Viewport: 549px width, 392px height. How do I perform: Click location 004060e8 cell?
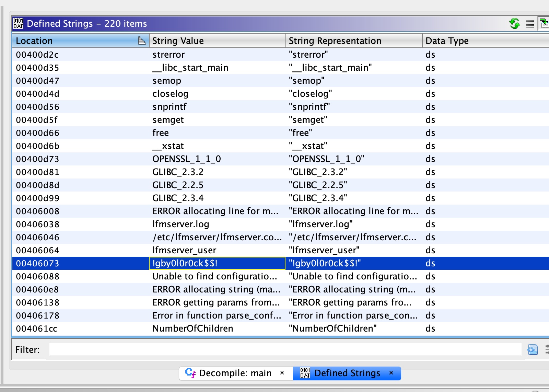click(81, 289)
